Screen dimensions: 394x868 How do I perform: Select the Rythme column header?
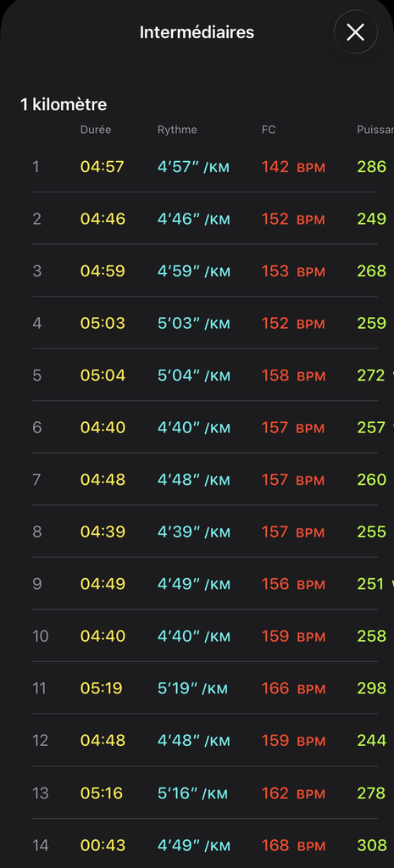(177, 130)
